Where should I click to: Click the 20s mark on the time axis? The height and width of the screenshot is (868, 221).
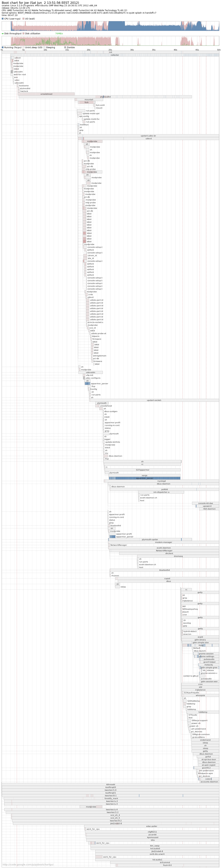click(88, 50)
